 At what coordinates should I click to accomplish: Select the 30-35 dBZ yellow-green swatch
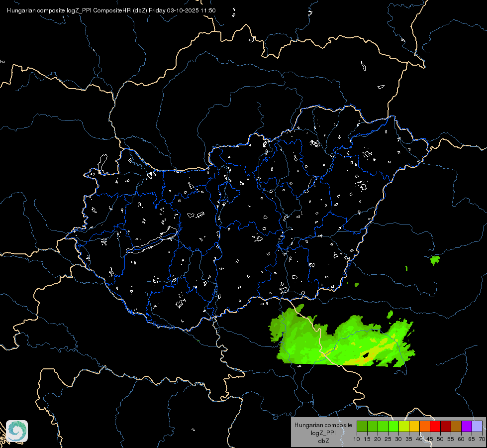[404, 426]
